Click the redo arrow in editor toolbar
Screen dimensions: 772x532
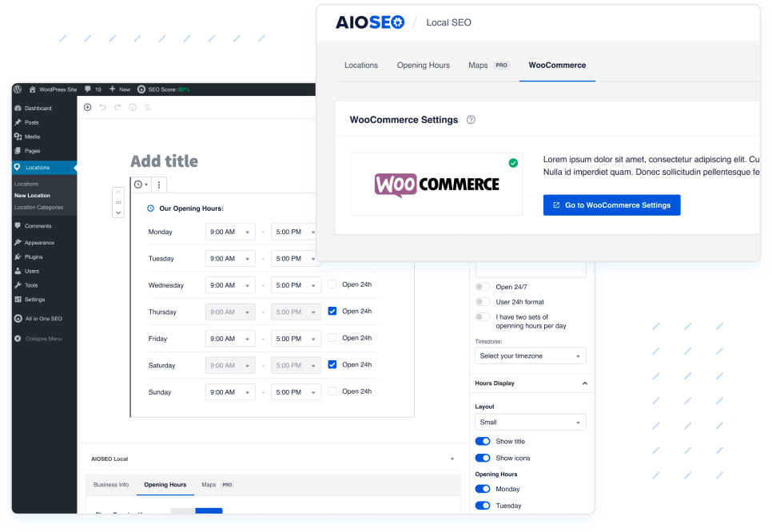(x=117, y=107)
